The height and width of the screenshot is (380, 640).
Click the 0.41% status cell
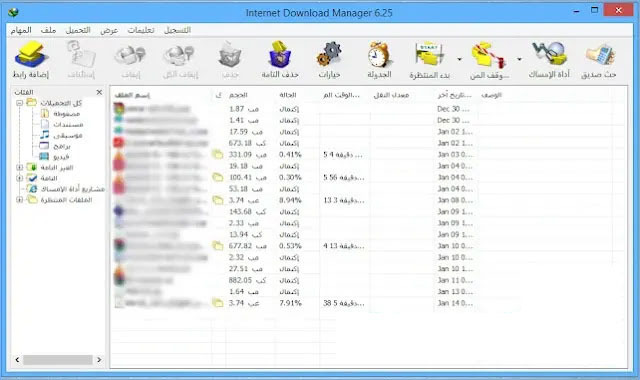tap(290, 154)
